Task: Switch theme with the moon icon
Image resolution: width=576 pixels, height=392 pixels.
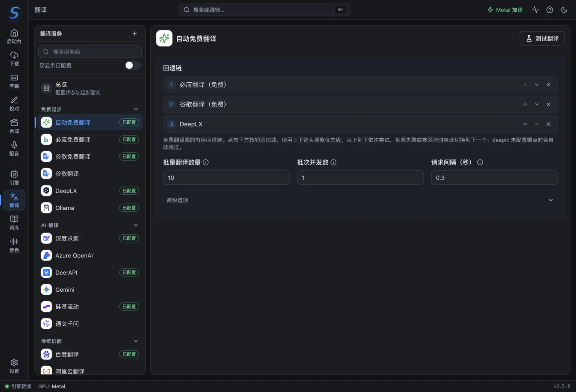Action: 564,10
